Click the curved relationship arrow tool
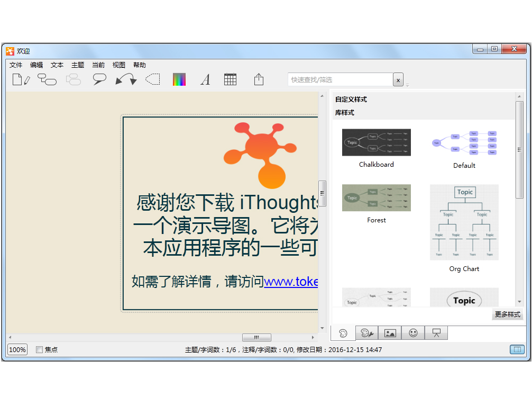 [x=125, y=79]
